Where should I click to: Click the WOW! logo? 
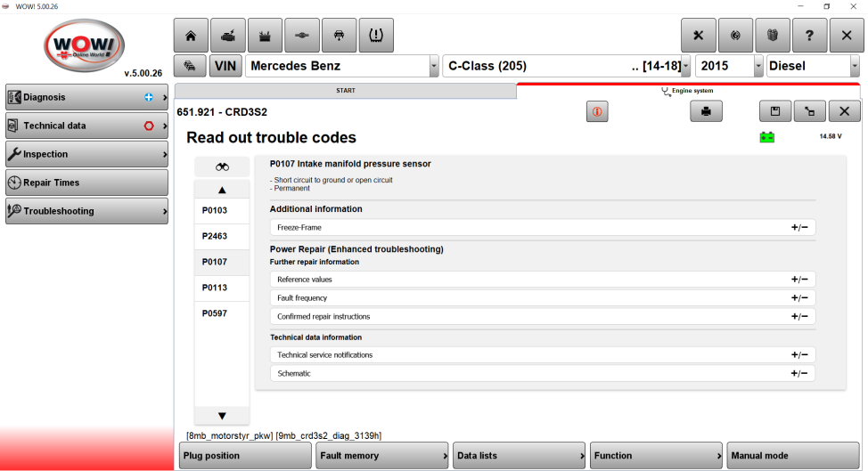coord(84,45)
